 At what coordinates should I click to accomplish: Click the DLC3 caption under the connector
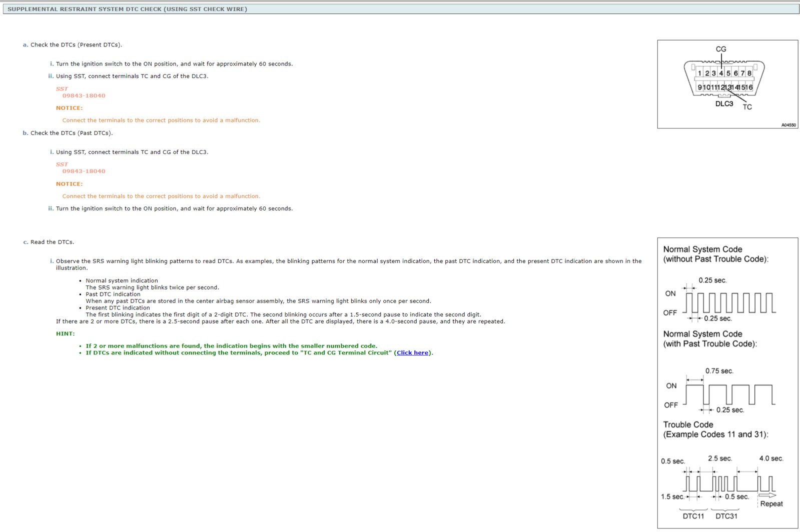point(724,103)
